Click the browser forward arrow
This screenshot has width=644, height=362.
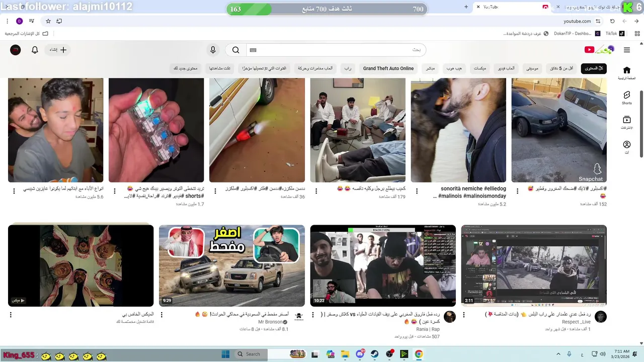(x=624, y=21)
